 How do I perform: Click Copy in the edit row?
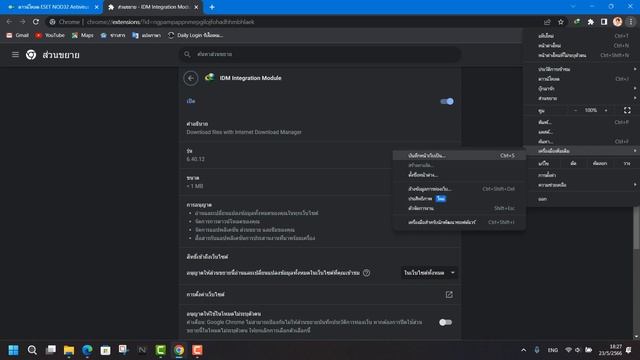point(600,163)
